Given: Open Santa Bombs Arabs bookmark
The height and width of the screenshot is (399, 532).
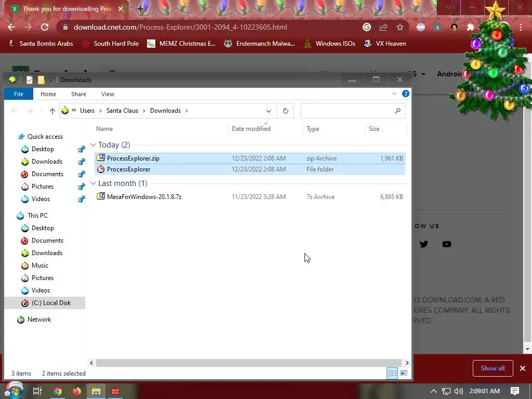Looking at the screenshot, I should click(x=41, y=44).
